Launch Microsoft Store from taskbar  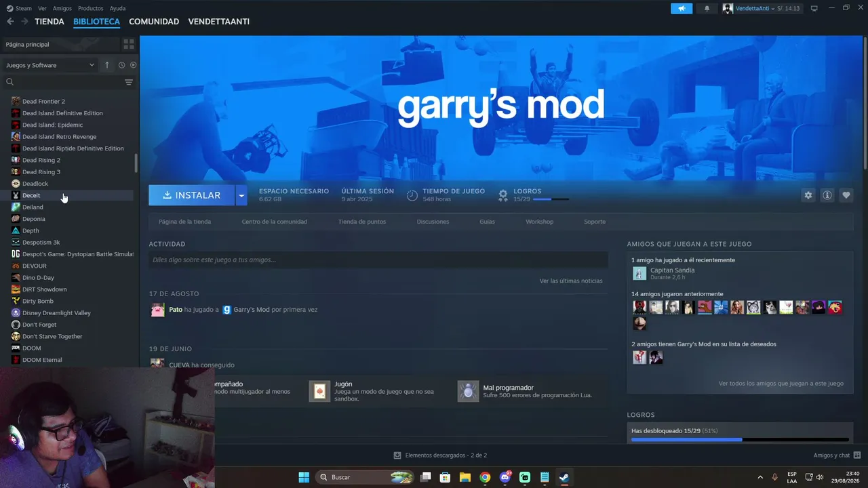(445, 477)
